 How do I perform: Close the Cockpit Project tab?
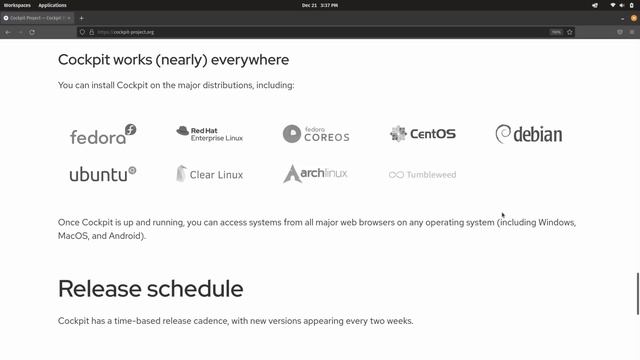click(x=69, y=18)
